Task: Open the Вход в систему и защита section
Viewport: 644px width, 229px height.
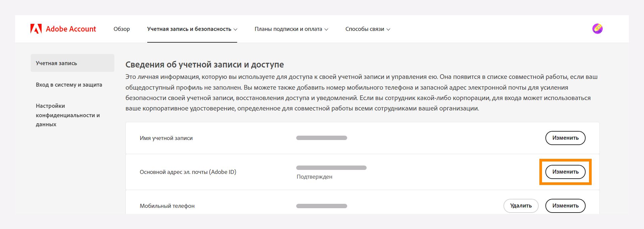Action: pos(69,85)
